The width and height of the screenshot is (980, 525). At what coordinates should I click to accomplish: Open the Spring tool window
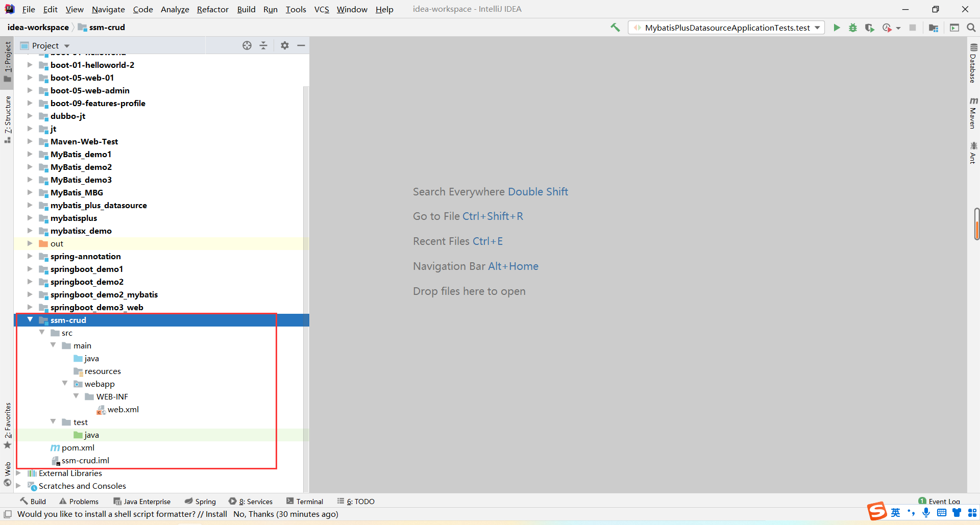point(200,502)
